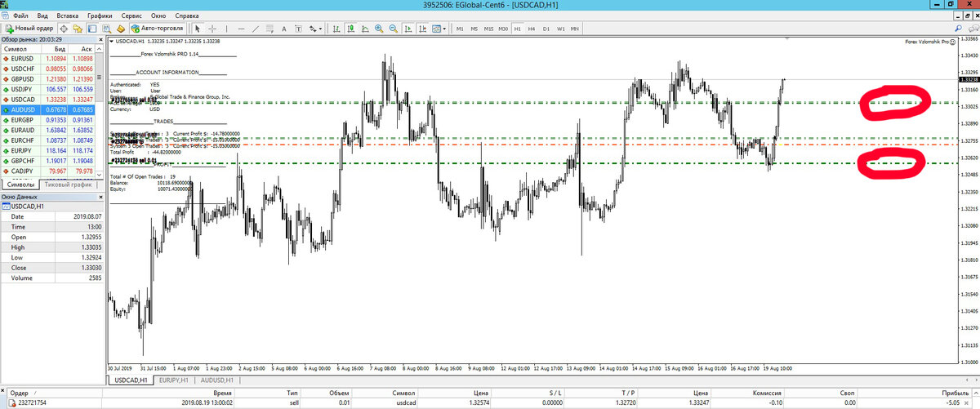Select the EURGBP symbol row
This screenshot has height=409, width=980.
click(48, 119)
